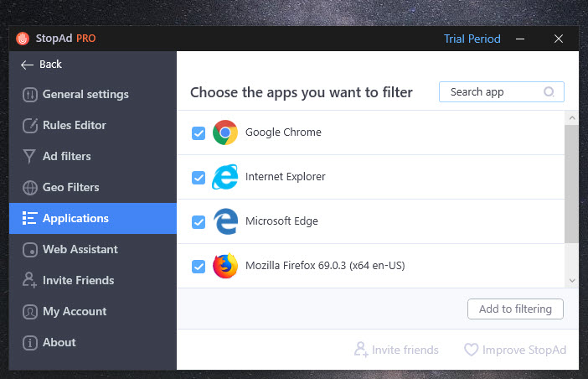Viewport: 588px width, 379px height.
Task: Disable filtering for Mozilla Firefox checkbox
Action: point(199,267)
